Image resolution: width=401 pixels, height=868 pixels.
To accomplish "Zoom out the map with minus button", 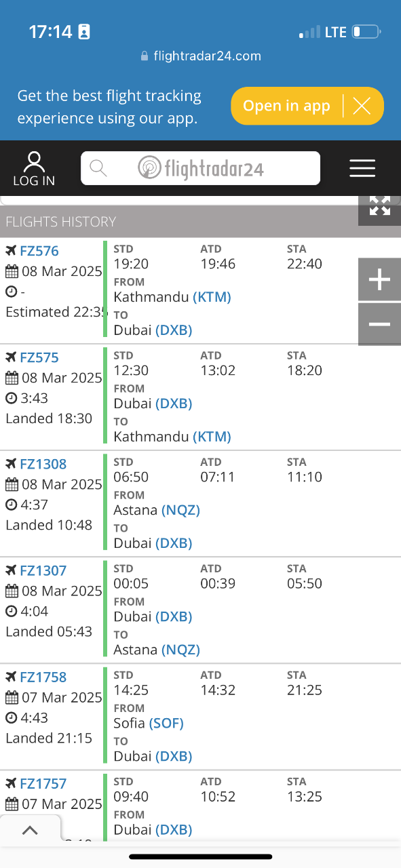I will point(379,324).
